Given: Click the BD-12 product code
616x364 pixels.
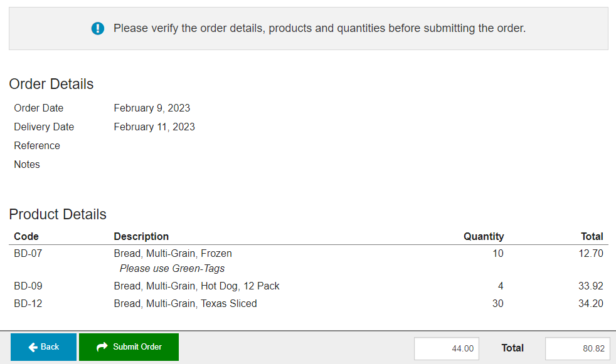Looking at the screenshot, I should point(28,304).
